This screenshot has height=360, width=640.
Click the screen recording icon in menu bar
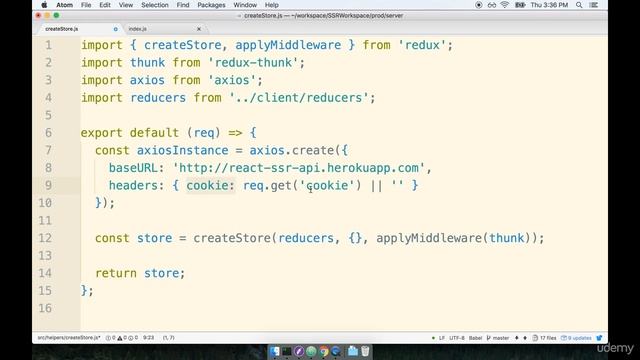479,5
